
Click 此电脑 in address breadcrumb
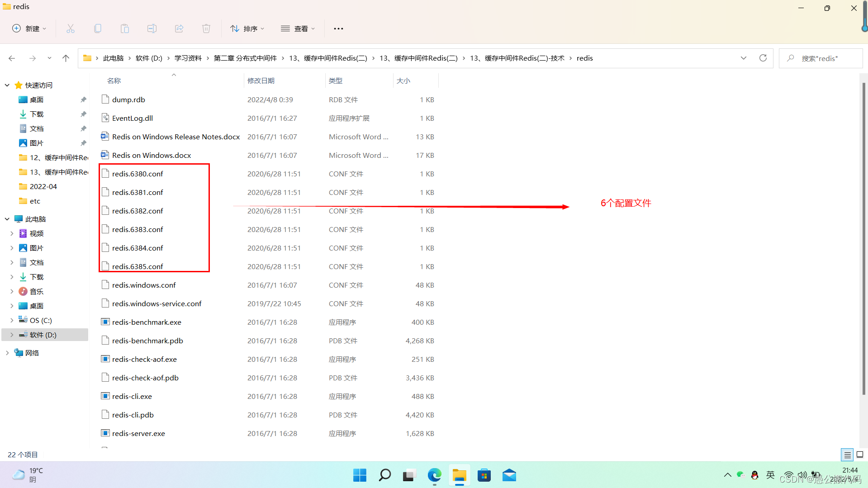click(x=113, y=58)
